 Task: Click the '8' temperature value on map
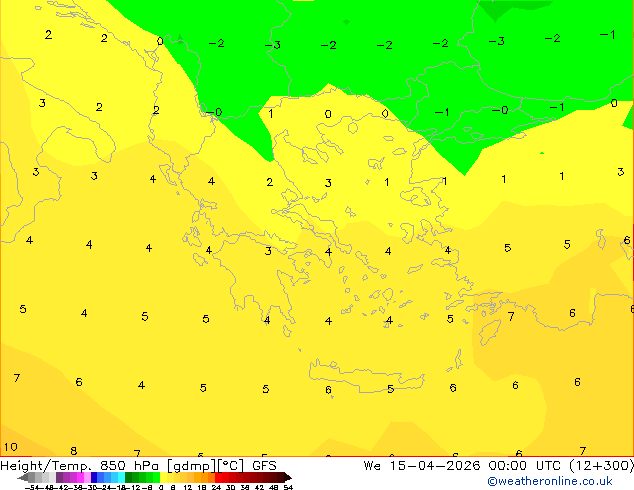point(74,451)
